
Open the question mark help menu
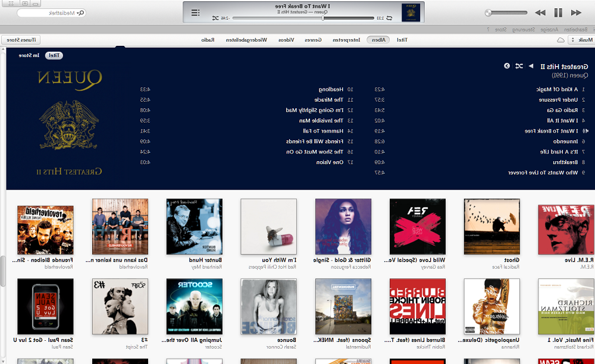pos(488,29)
